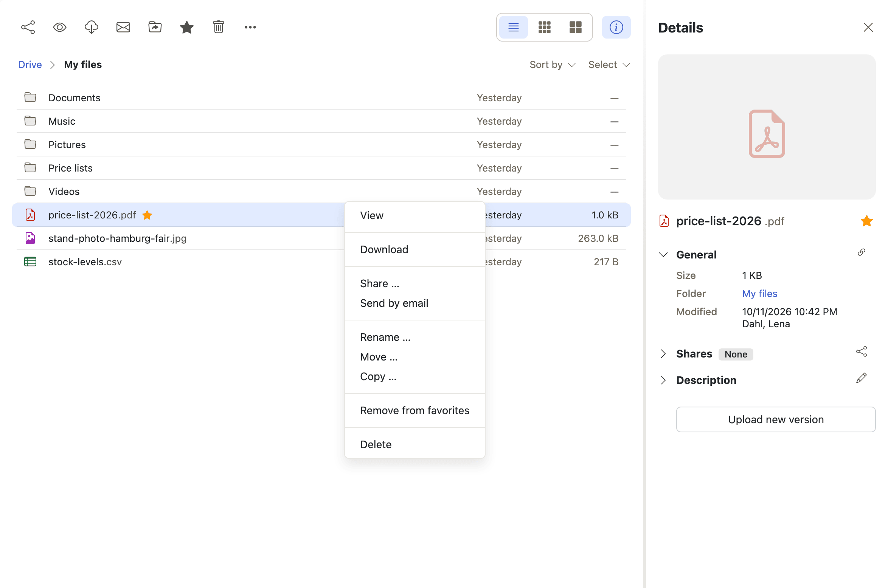The image size is (888, 588).
Task: Toggle the Details info panel button
Action: click(x=616, y=27)
